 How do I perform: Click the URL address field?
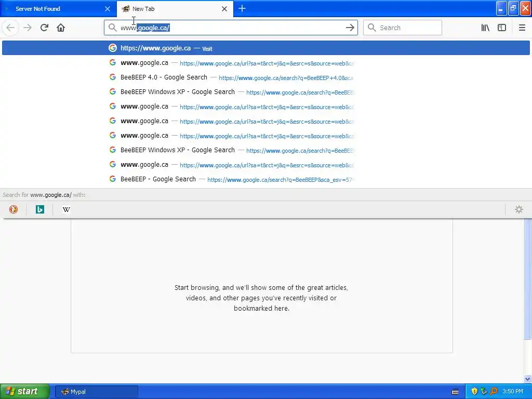coord(231,28)
